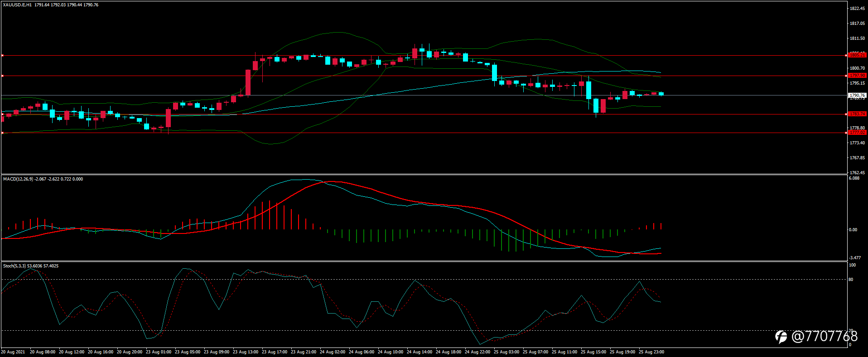Image resolution: width=868 pixels, height=357 pixels.
Task: Click the 1773.40 price axis value
Action: [x=857, y=143]
